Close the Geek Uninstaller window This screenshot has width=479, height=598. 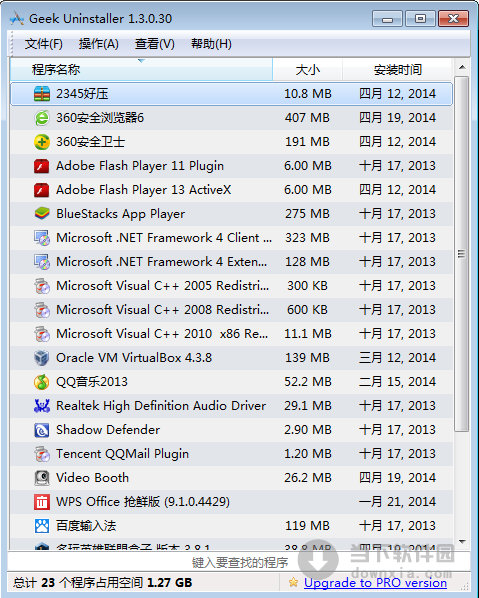click(x=453, y=19)
